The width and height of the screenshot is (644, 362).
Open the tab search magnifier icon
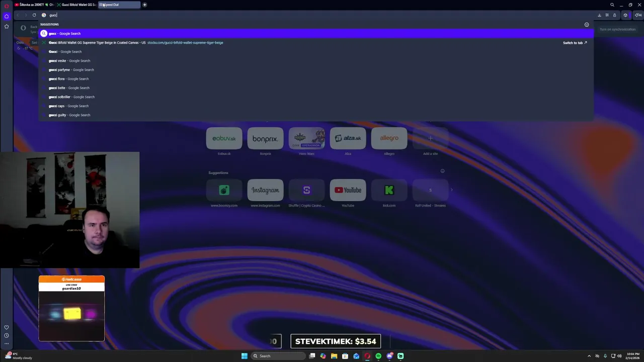tap(612, 5)
